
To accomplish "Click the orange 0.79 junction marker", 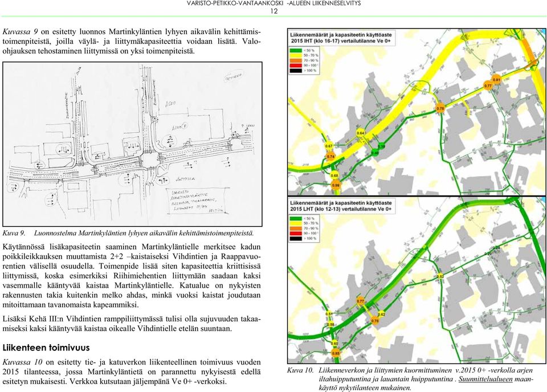I will click(x=375, y=321).
